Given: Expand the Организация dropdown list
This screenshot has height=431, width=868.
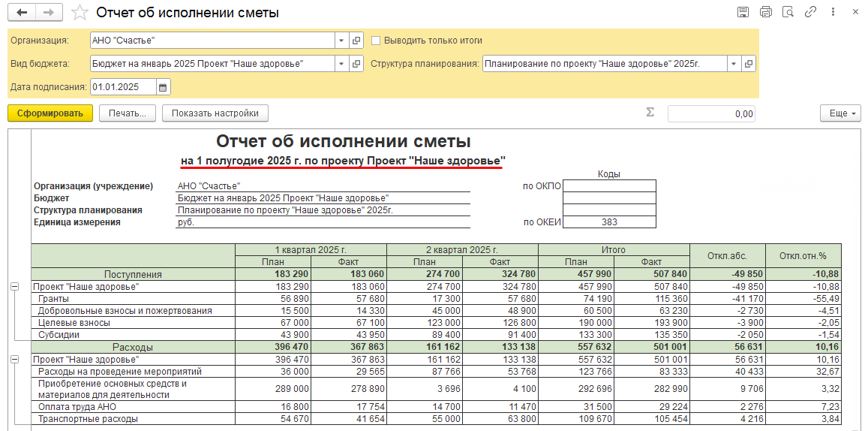Looking at the screenshot, I should [341, 41].
